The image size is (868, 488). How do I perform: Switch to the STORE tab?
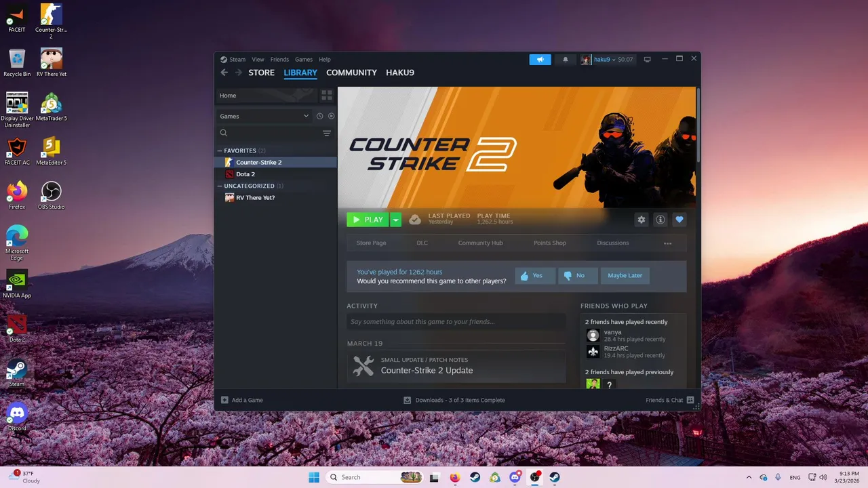[x=261, y=73]
